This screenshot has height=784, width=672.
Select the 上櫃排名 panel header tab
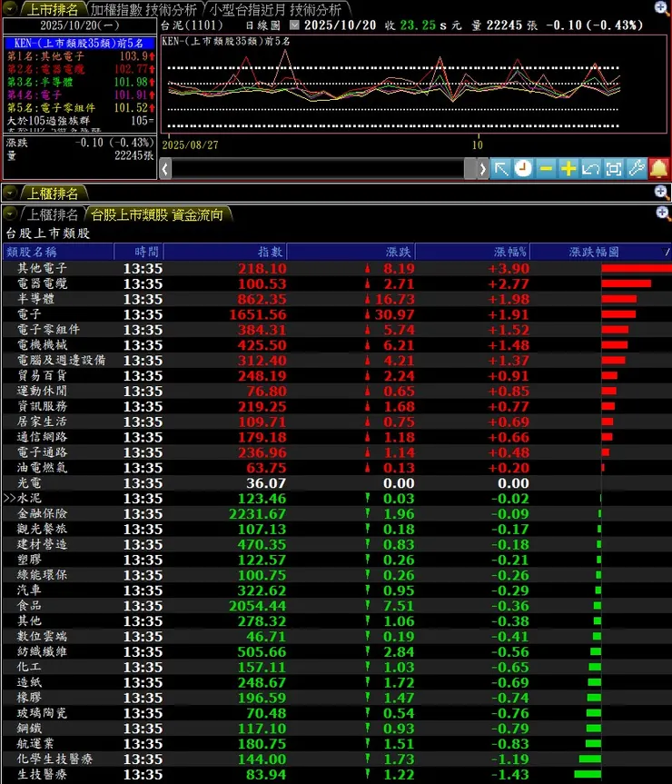[x=53, y=193]
